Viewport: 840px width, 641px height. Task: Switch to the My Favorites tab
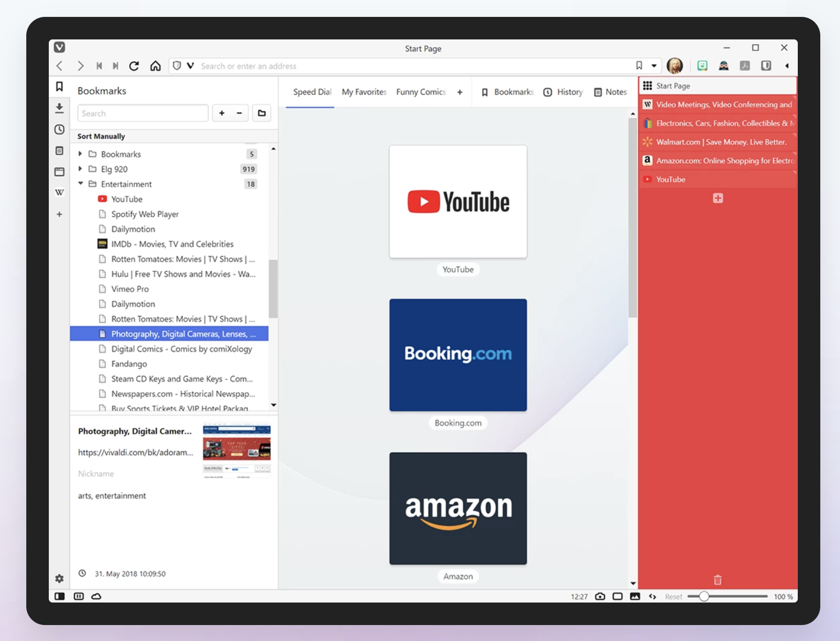coord(364,92)
